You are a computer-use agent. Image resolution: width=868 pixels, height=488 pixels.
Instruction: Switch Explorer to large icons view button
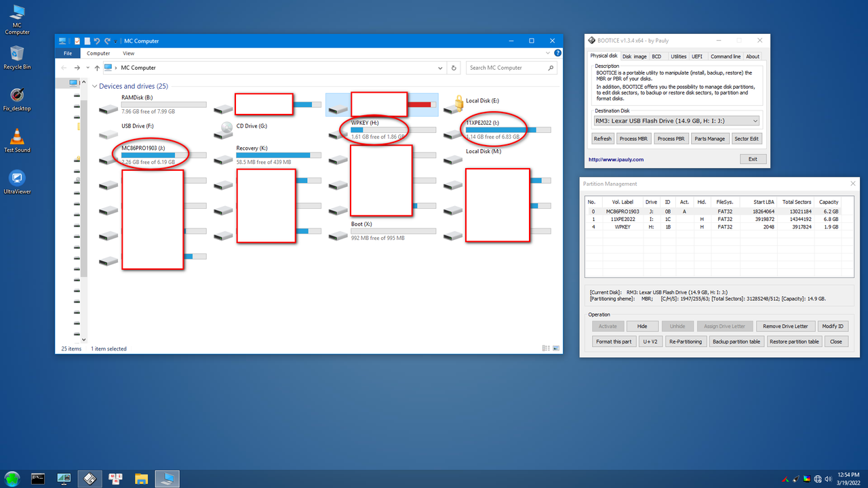tap(557, 348)
